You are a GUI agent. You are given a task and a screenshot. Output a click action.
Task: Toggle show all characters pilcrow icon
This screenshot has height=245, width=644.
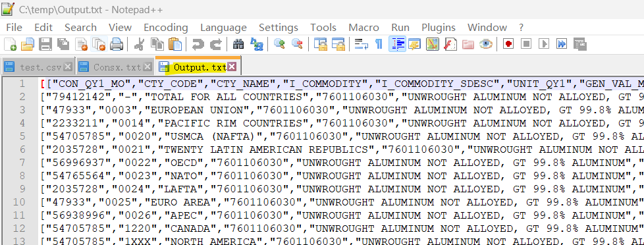pyautogui.click(x=379, y=44)
